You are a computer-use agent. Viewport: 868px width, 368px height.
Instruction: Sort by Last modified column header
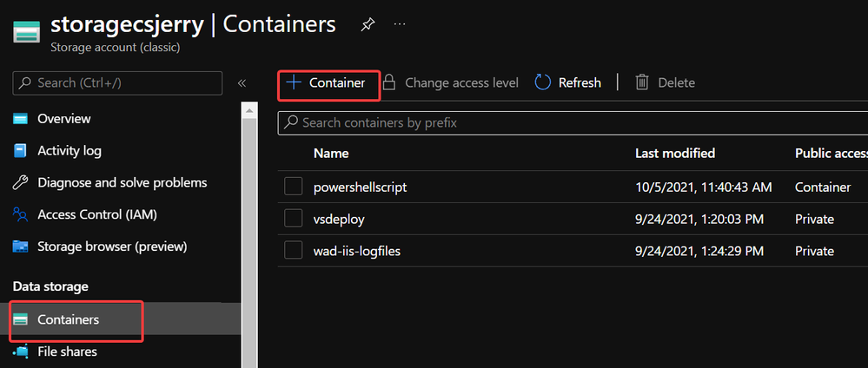click(675, 154)
